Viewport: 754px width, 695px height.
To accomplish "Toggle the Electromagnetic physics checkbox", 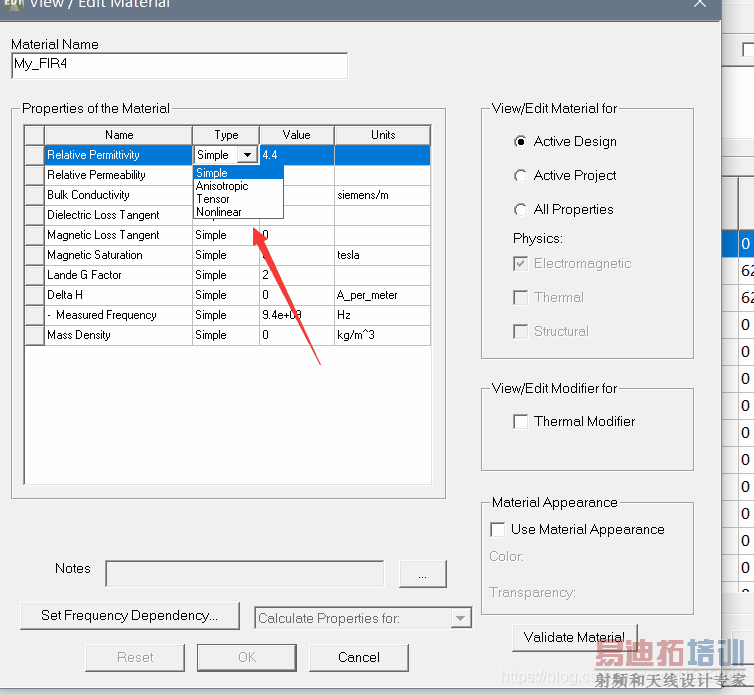I will (520, 264).
